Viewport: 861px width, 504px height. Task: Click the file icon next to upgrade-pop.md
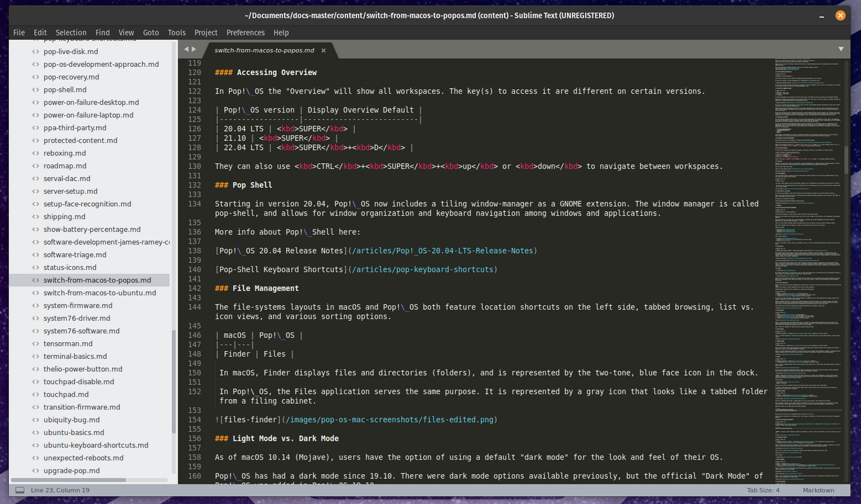click(x=36, y=471)
